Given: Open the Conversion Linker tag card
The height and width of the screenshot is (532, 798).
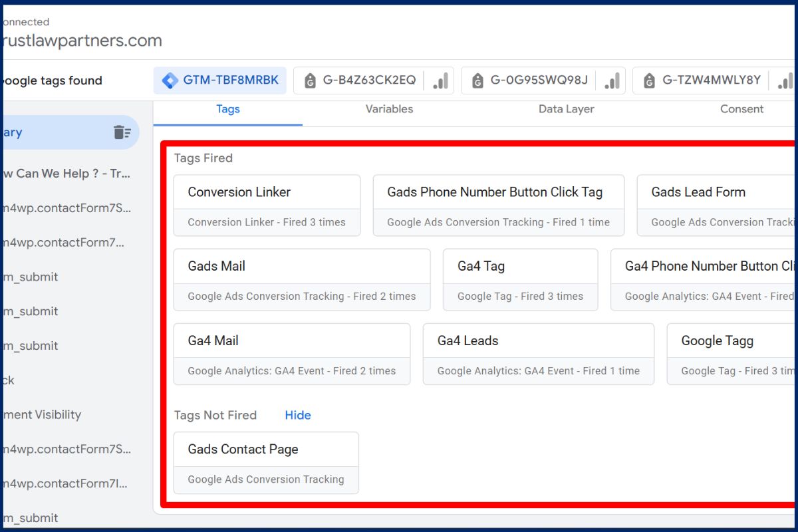Looking at the screenshot, I should point(267,205).
